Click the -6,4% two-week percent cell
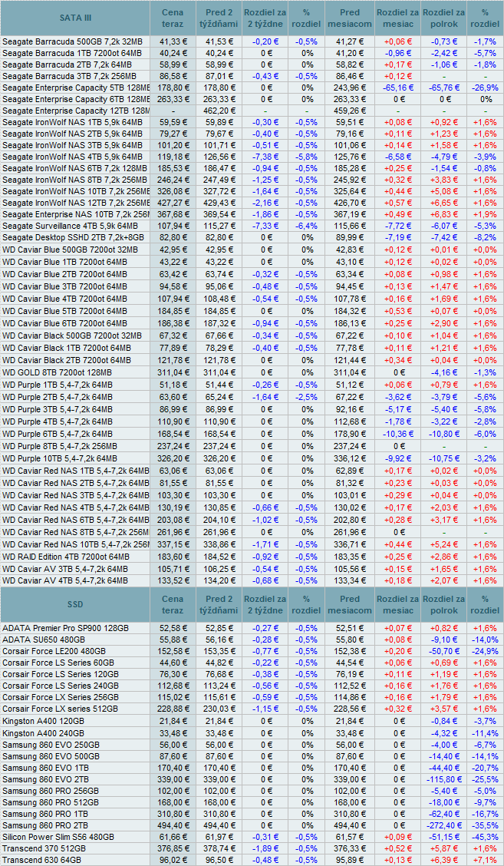The height and width of the screenshot is (866, 504). tap(305, 226)
